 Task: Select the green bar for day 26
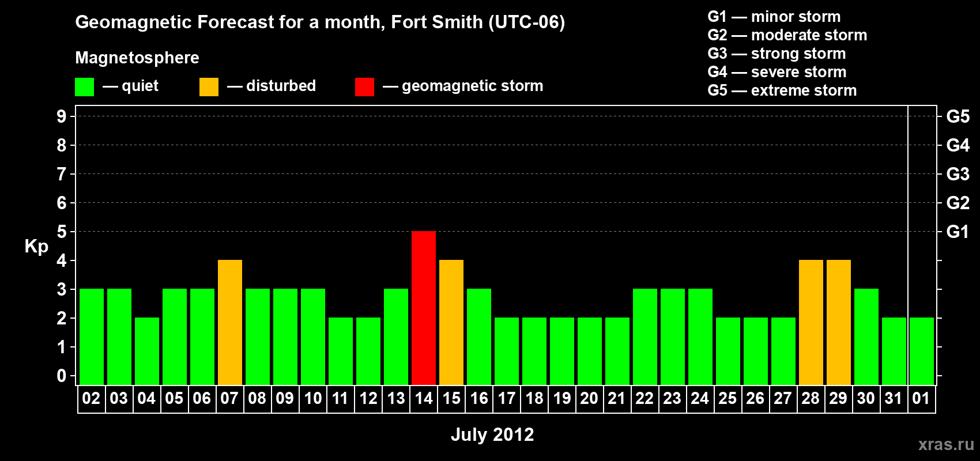(756, 351)
